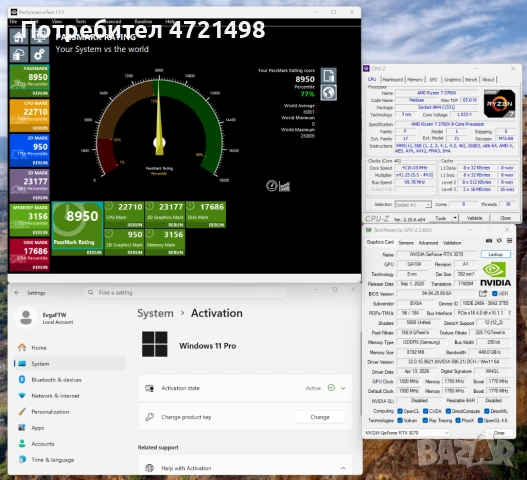Open the gear settings icon in PerformanceTest
527x480 pixels.
click(x=40, y=54)
